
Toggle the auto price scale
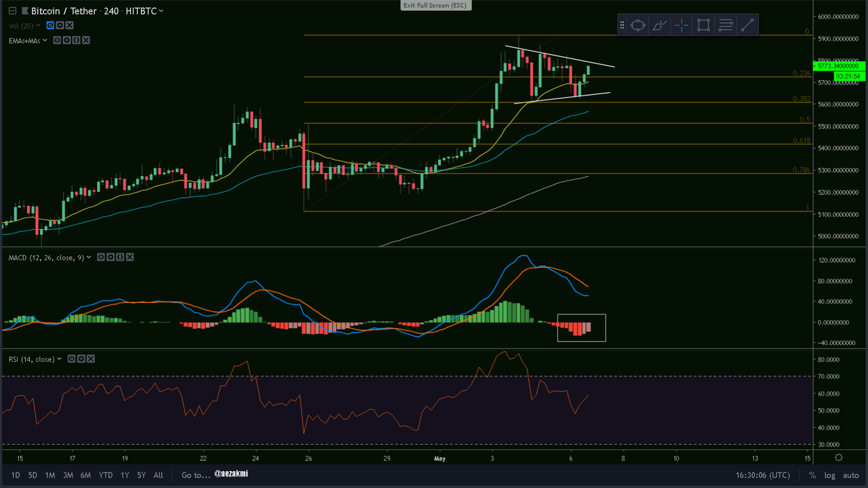851,475
